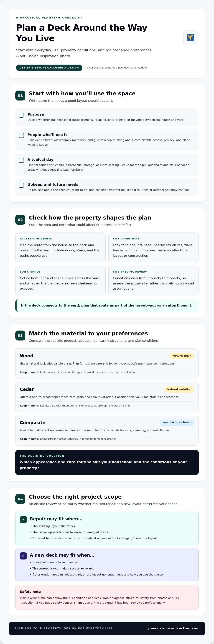Toggle the Upkeep and future needs checkbox
This screenshot has width=214, height=644.
pos(21,185)
